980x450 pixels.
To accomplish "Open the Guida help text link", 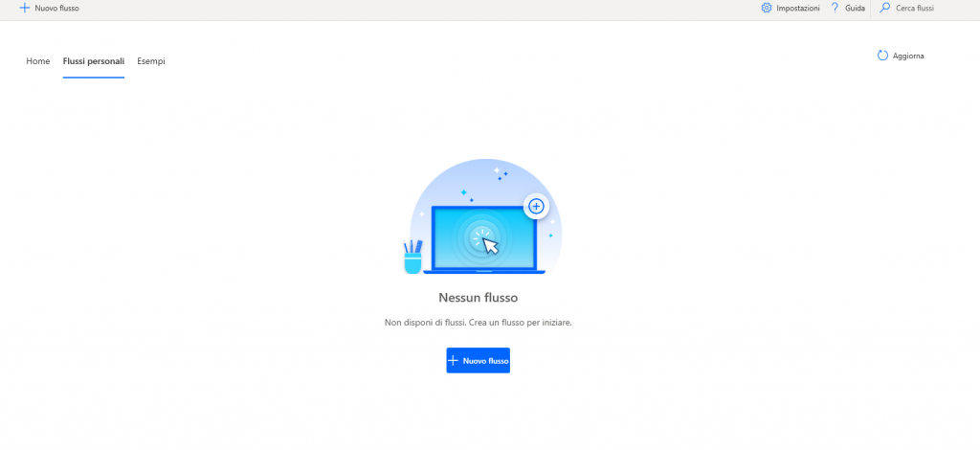I will (x=855, y=8).
